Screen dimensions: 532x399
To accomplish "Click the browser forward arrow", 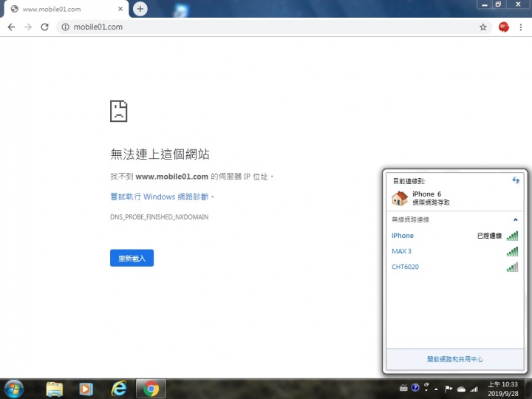I will tap(28, 27).
